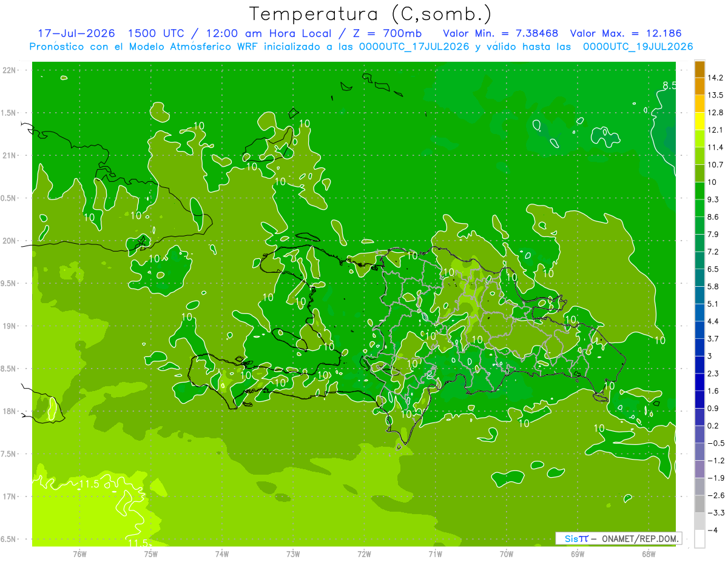The height and width of the screenshot is (562, 728).
Task: Click the "2.3" colorbar value
Action: tap(713, 373)
